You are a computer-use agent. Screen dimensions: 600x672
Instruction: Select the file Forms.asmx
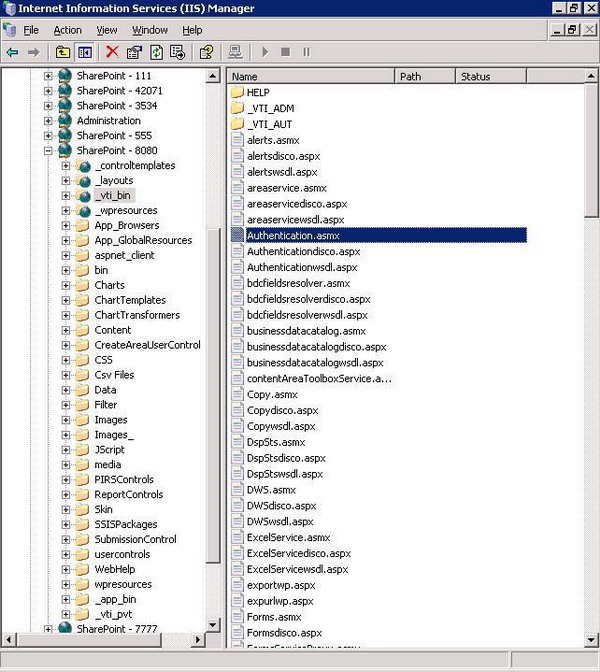(x=274, y=617)
